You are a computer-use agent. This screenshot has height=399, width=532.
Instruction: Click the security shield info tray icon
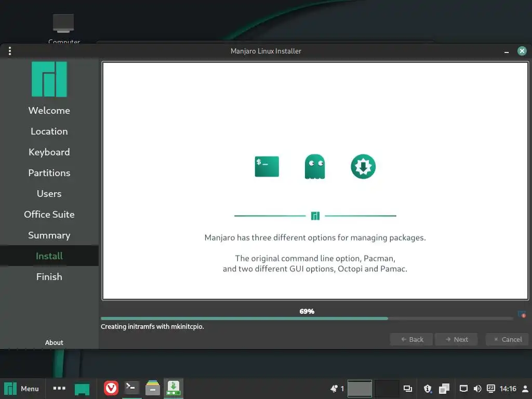tap(428, 389)
